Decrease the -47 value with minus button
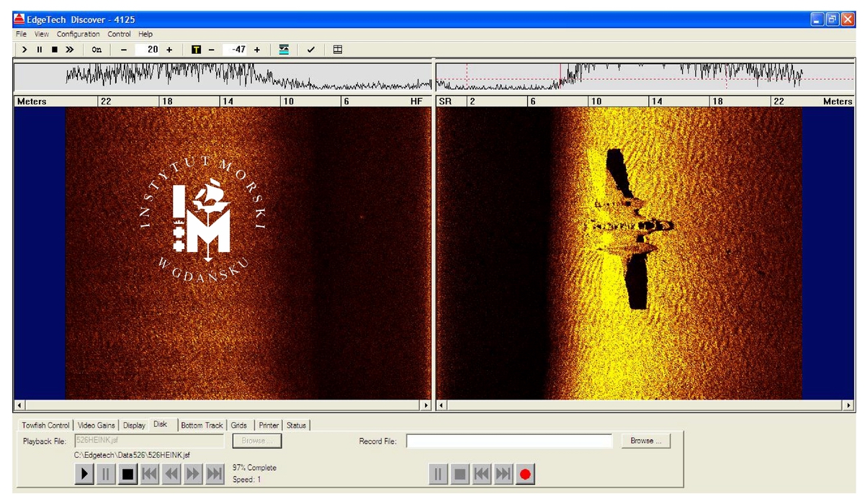This screenshot has height=504, width=865. click(212, 50)
